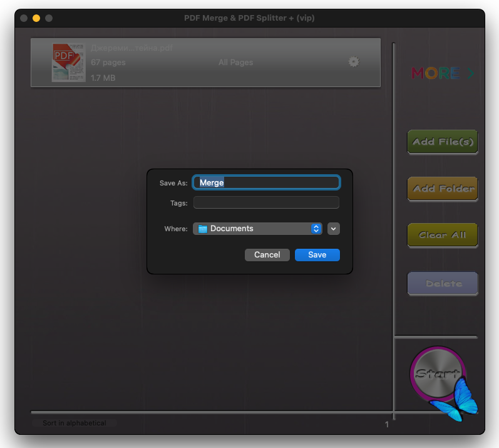Click the 67 pages label

pyautogui.click(x=108, y=63)
